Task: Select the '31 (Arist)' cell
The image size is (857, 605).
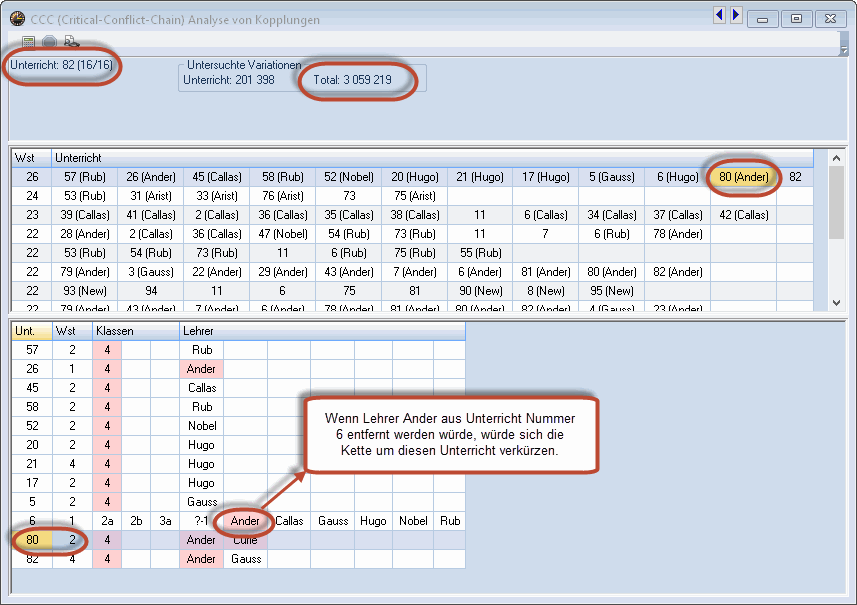Action: (151, 196)
